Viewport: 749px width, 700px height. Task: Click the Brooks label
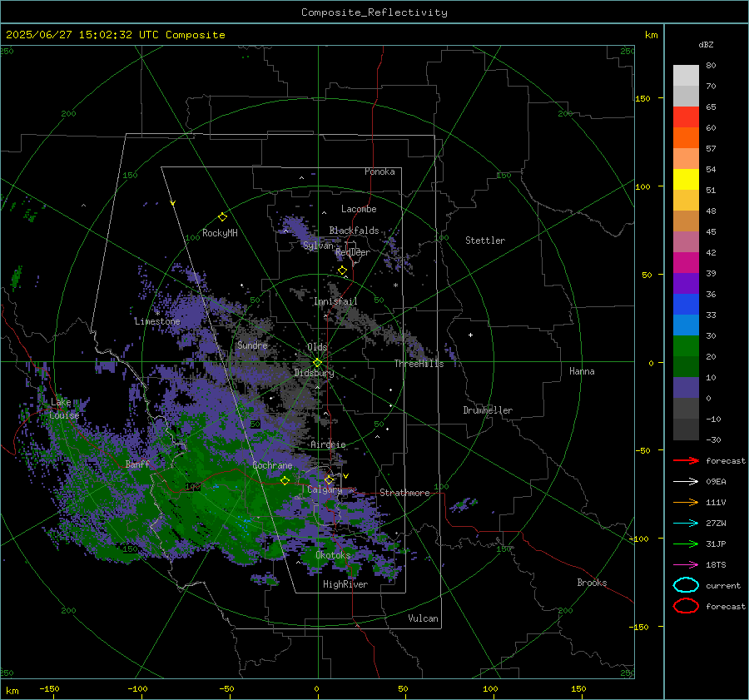point(592,583)
